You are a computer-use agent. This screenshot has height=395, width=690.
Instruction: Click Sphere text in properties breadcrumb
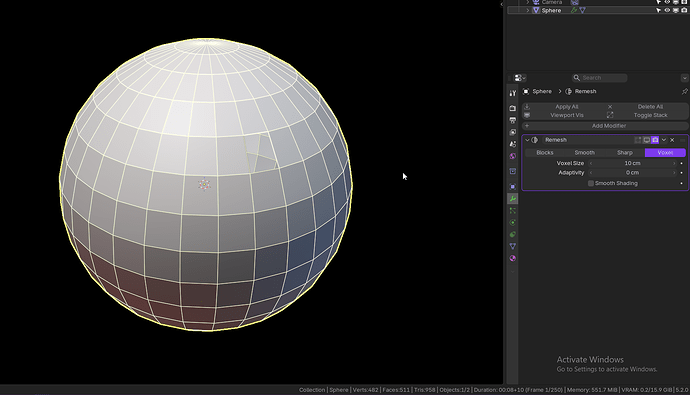(542, 91)
